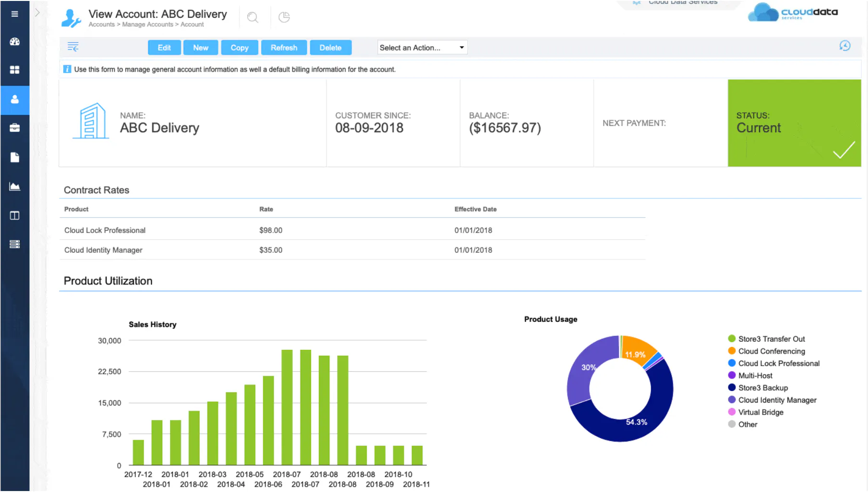Open the Select an Action dropdown
The height and width of the screenshot is (492, 868).
coord(422,48)
